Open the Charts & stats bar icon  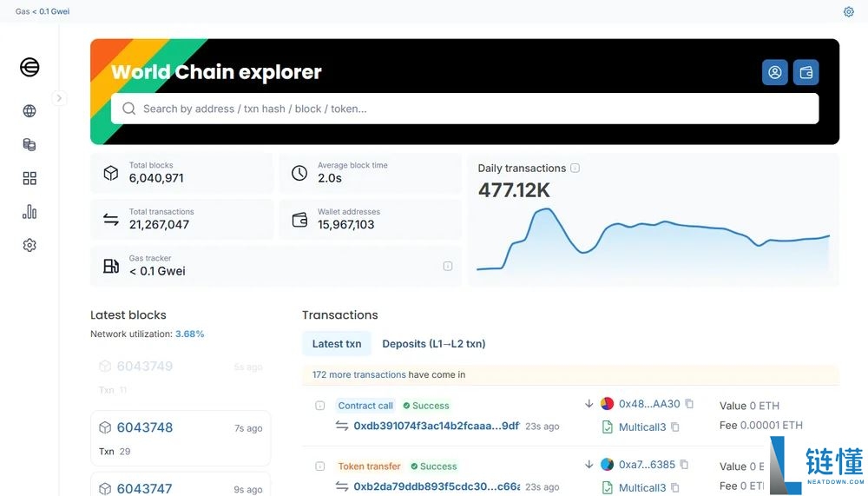coord(30,212)
